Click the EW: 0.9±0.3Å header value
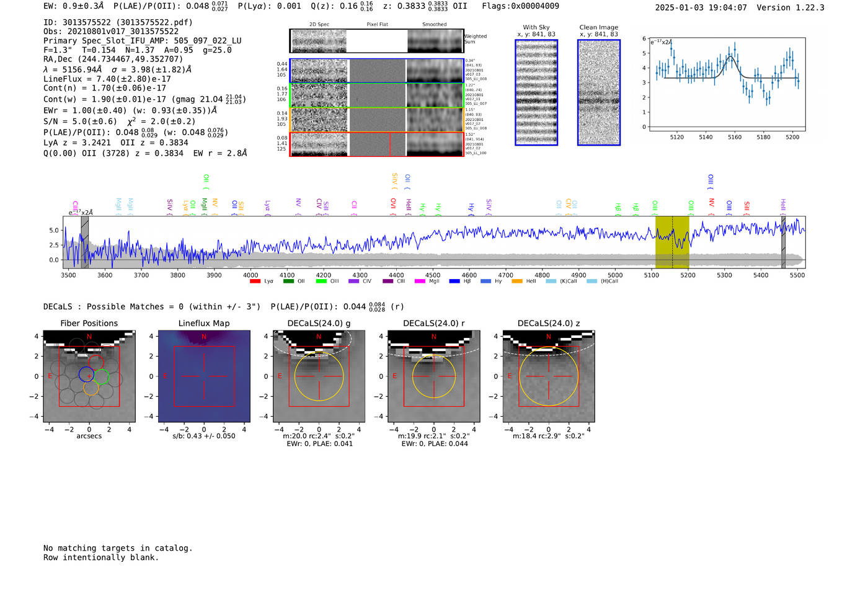This screenshot has height=591, width=868. tap(74, 6)
